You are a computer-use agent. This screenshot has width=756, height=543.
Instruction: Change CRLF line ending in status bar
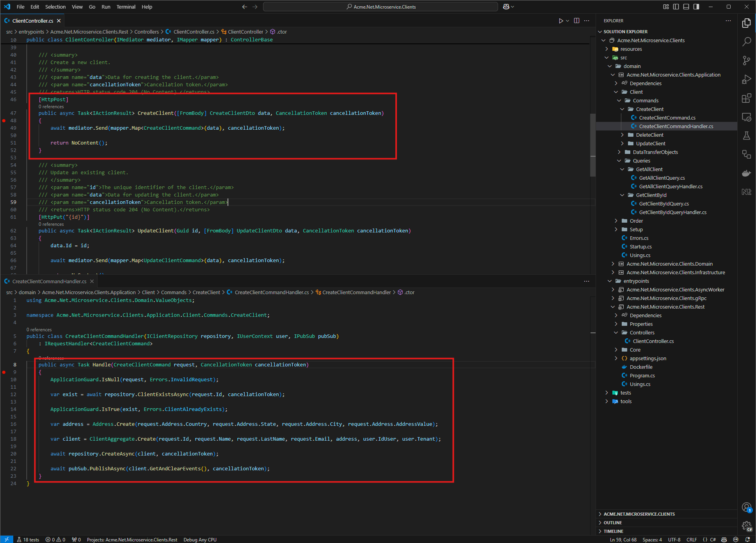pyautogui.click(x=692, y=539)
